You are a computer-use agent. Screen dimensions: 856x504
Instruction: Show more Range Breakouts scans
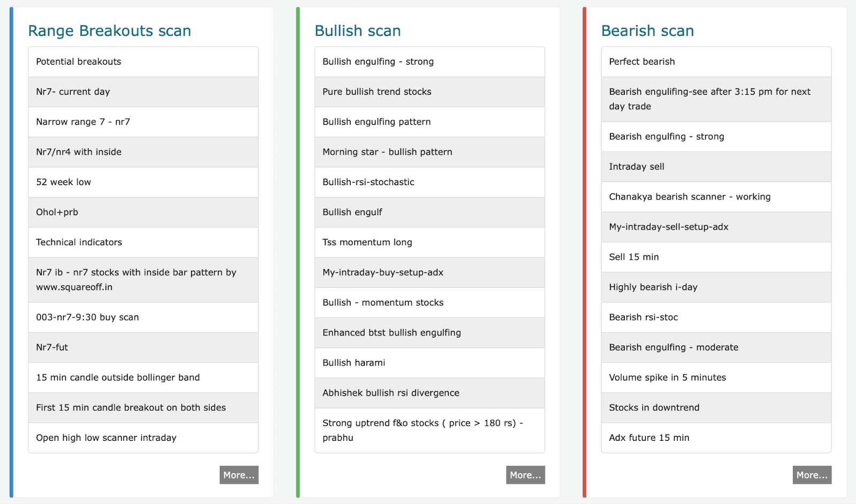point(239,475)
